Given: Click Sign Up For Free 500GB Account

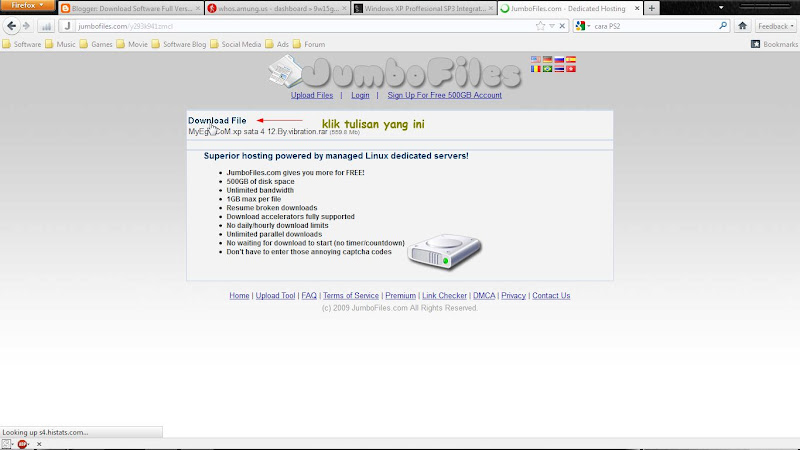Looking at the screenshot, I should click(444, 95).
